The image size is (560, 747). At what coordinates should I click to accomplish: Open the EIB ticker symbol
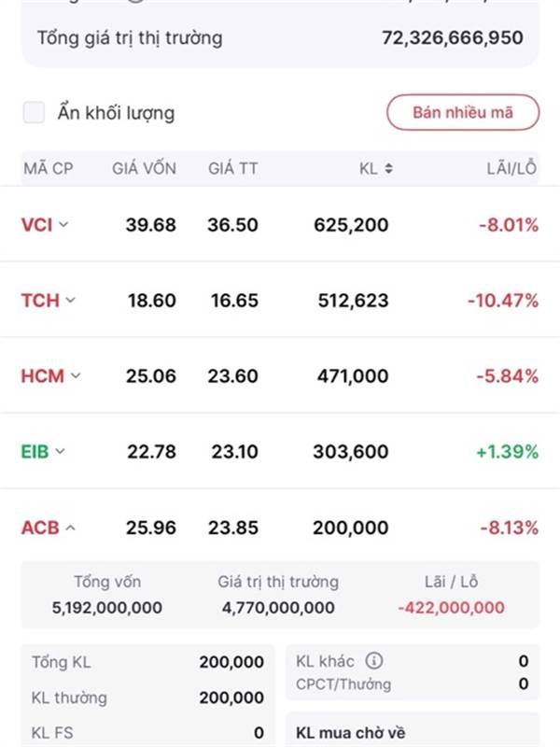tap(35, 452)
